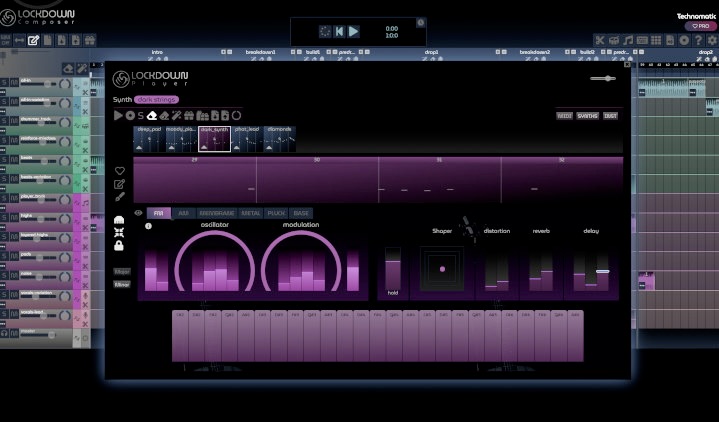Click the MIDI button in Player
Screen dimensions: 719x422
[x=564, y=116]
